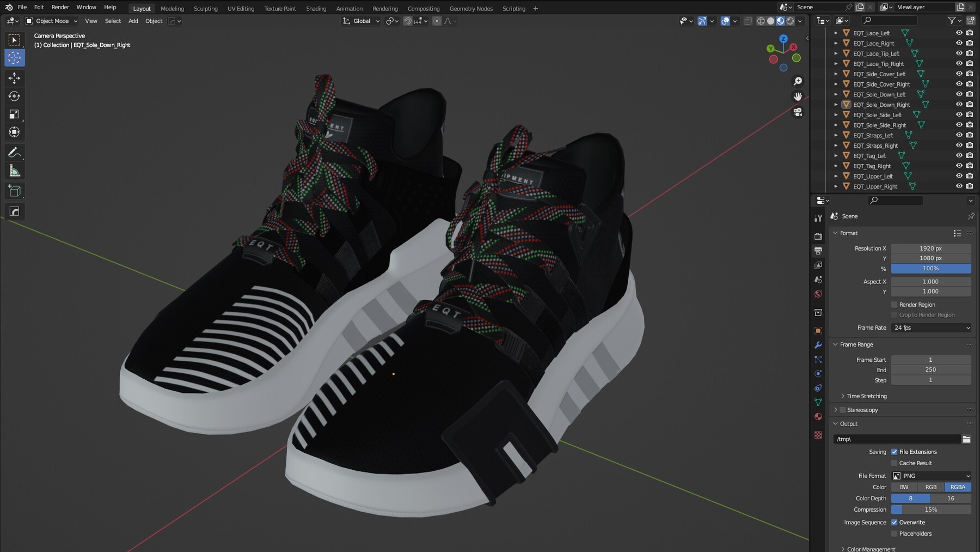Activate the Rotate tool
Image resolution: width=980 pixels, height=552 pixels.
(x=14, y=96)
